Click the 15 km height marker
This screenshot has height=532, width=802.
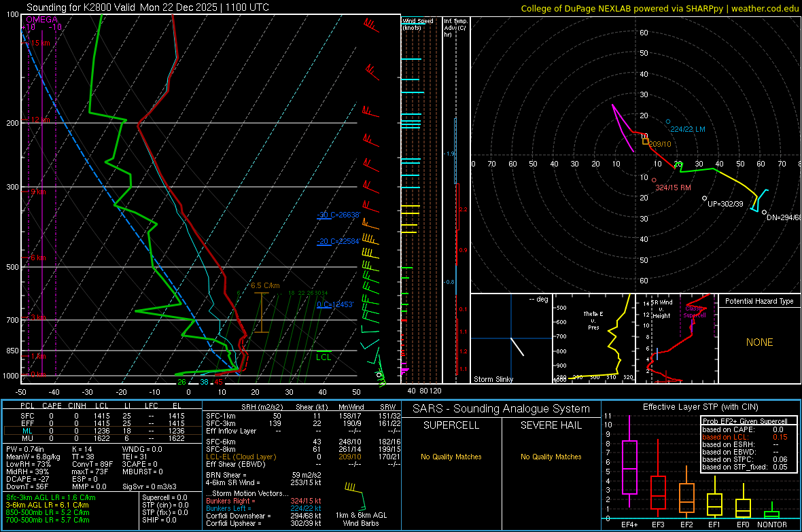[x=40, y=43]
